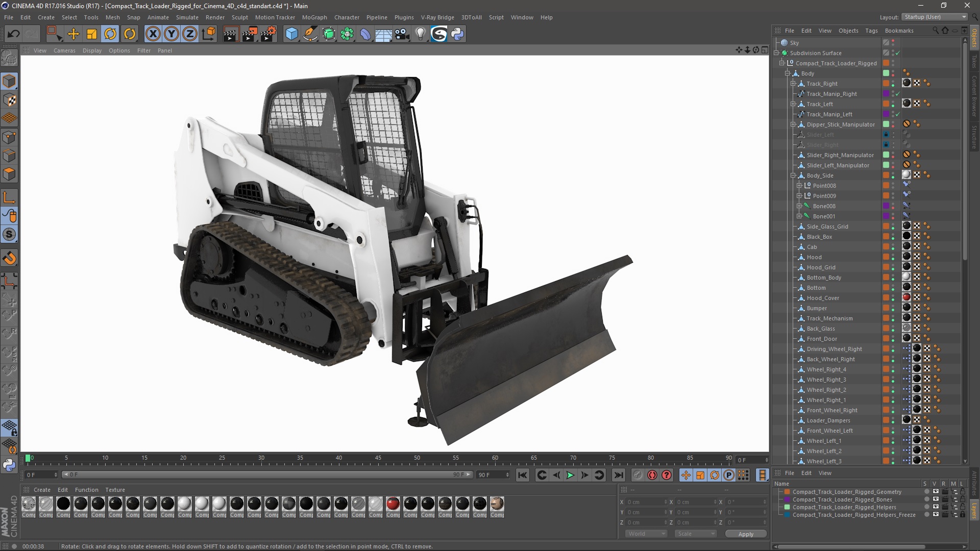Open the Scale mode dropdown

pos(695,534)
